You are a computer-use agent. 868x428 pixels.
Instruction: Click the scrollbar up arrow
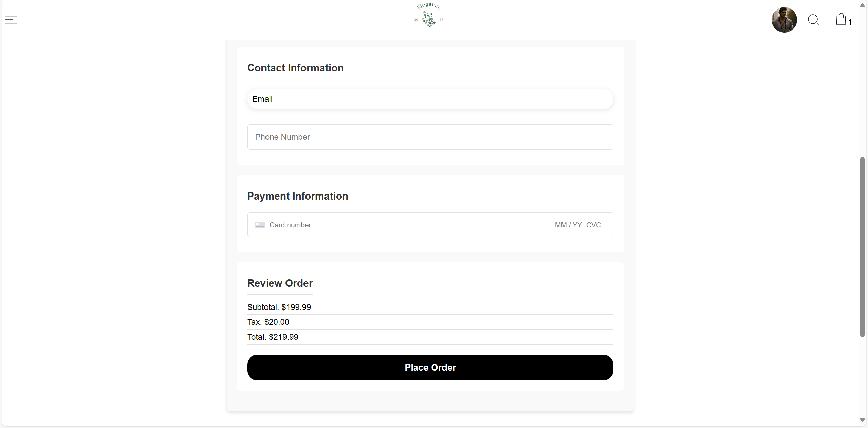tap(862, 5)
